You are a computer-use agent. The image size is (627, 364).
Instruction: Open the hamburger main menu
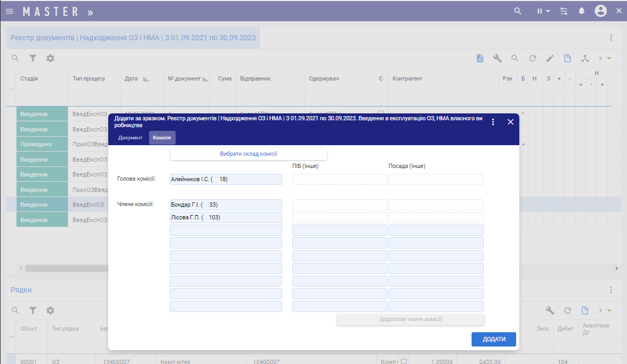(x=10, y=11)
